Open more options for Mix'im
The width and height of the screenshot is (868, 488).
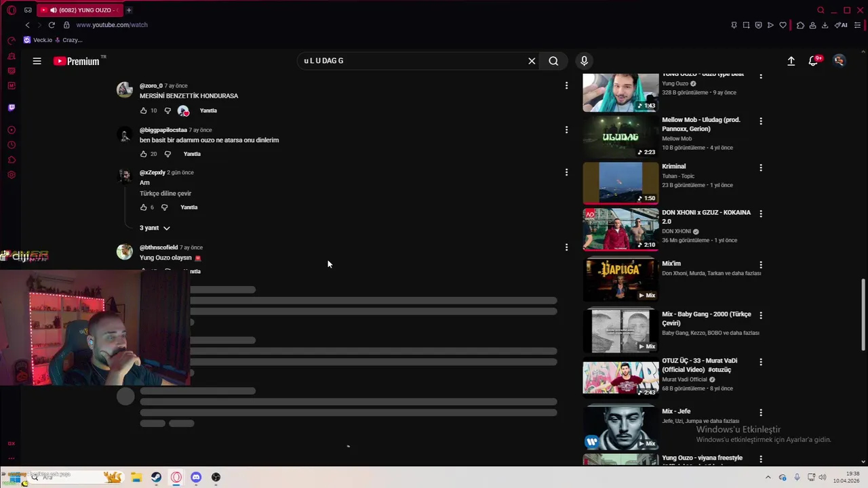pyautogui.click(x=761, y=264)
